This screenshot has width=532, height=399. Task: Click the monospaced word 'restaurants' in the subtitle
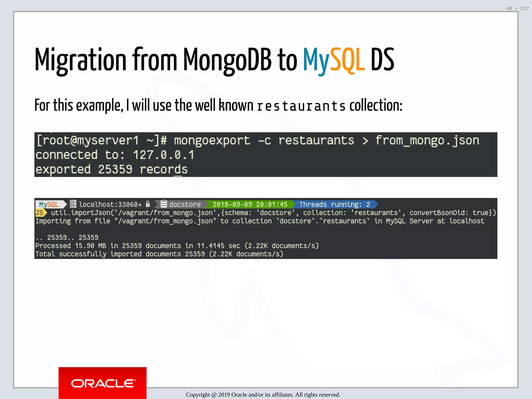(x=301, y=106)
